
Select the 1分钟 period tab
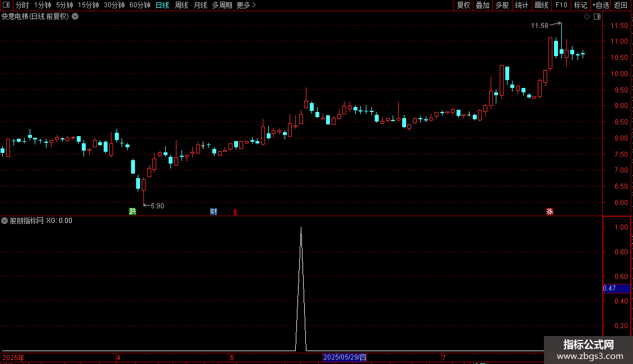(x=43, y=5)
